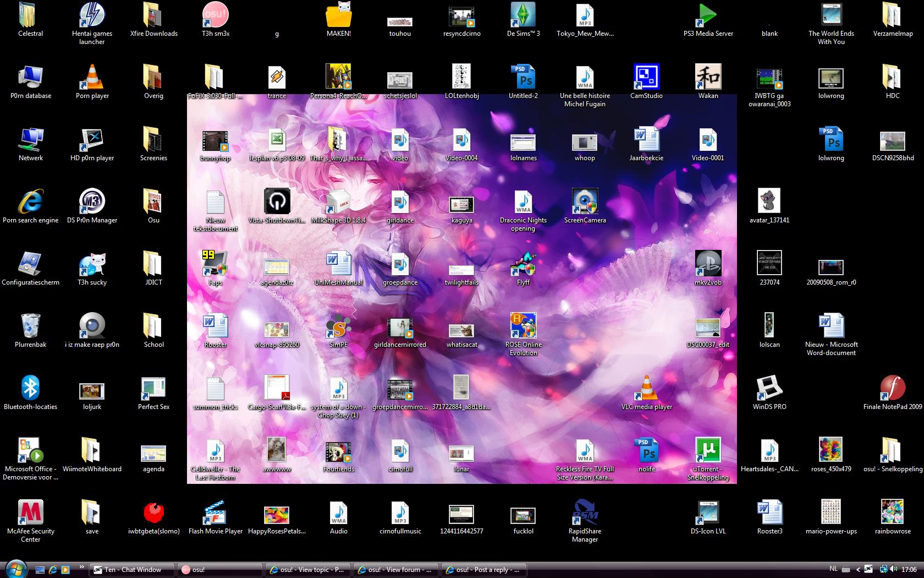Click the 17:06 taskbar clock

tap(909, 570)
